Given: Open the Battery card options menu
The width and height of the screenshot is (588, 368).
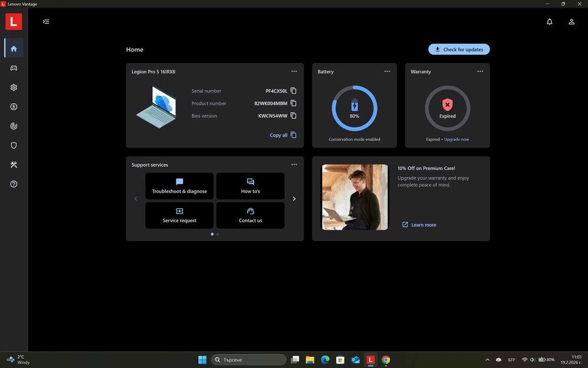Looking at the screenshot, I should [x=387, y=71].
